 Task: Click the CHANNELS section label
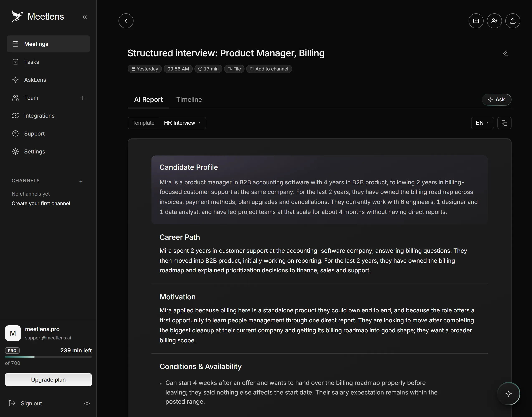[26, 181]
